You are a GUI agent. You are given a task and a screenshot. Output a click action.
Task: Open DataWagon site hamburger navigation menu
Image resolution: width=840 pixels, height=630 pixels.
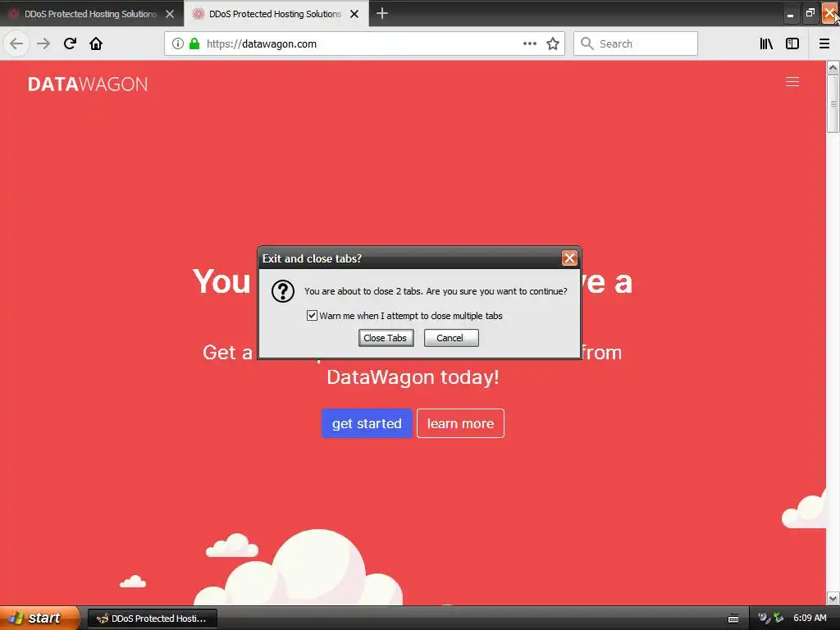(792, 81)
